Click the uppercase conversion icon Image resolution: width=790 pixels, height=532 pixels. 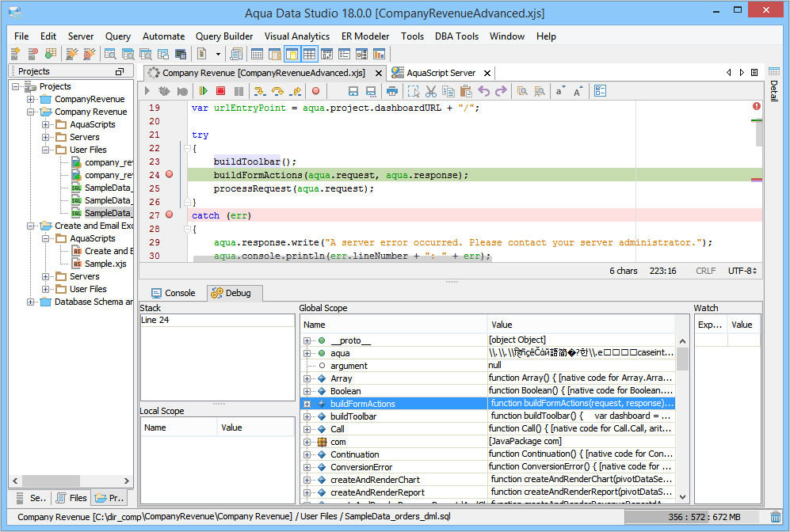578,91
